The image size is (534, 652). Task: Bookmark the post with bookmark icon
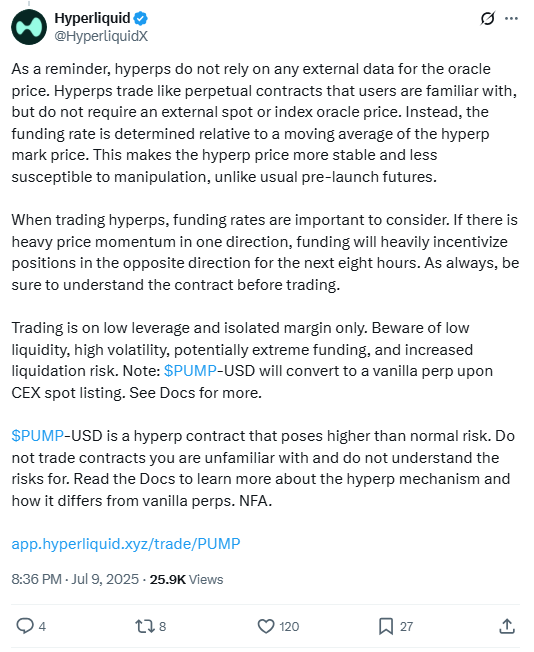(x=386, y=626)
